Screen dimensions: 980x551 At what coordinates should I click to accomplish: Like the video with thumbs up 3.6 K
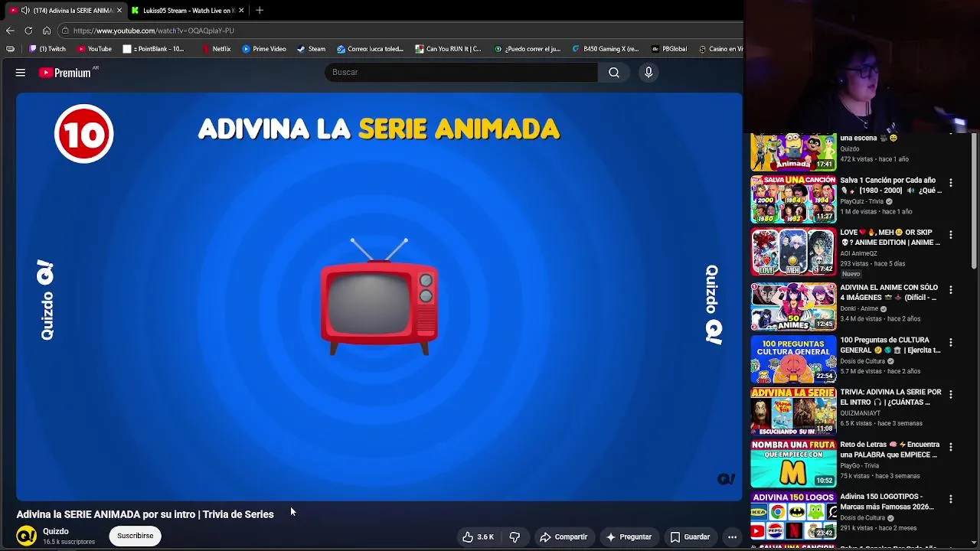(478, 537)
